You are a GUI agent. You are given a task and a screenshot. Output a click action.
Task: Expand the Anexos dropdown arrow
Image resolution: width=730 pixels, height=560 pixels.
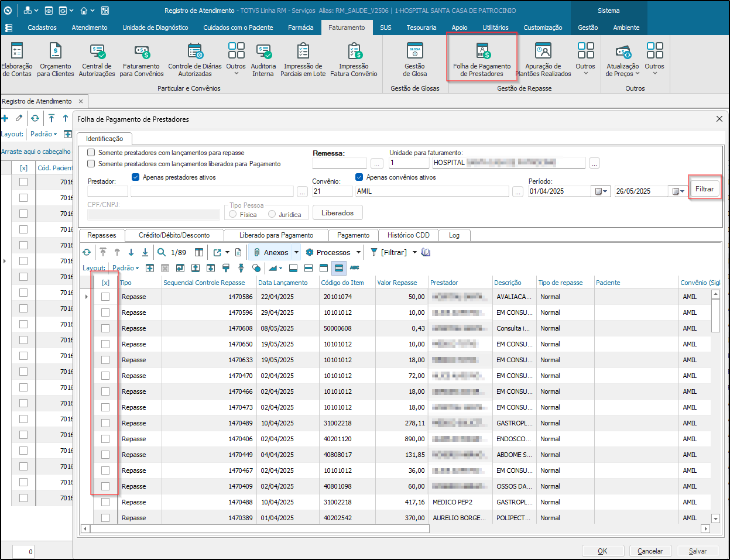(297, 253)
